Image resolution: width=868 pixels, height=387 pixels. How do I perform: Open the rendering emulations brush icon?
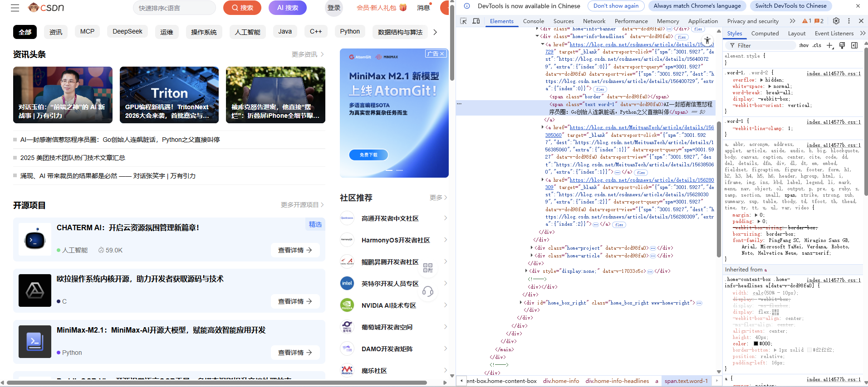tap(842, 45)
